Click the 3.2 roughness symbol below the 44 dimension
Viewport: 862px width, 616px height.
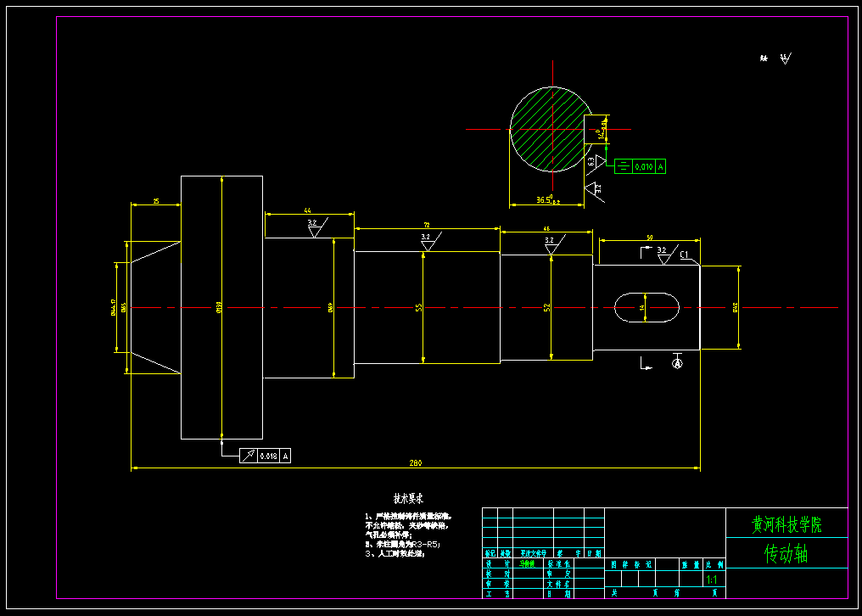316,227
